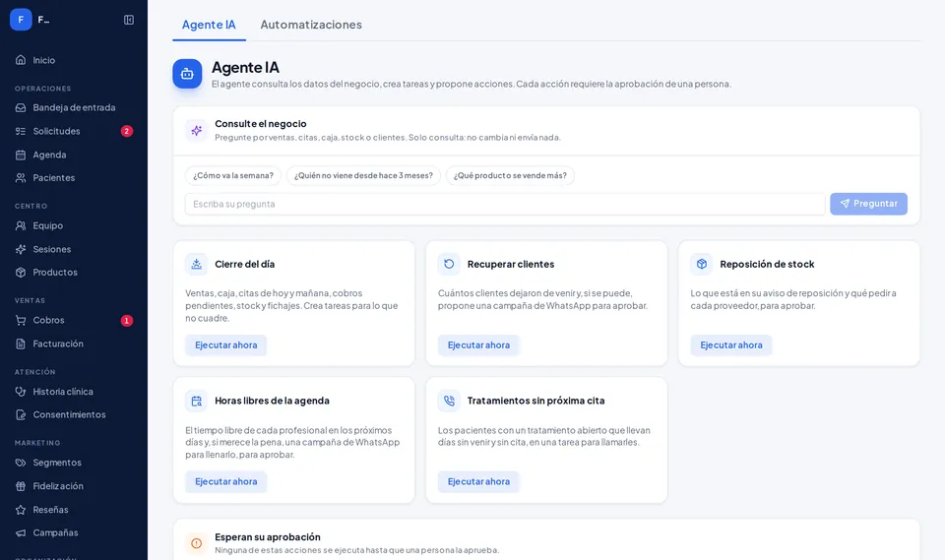945x560 pixels.
Task: Click the Pacientes people icon
Action: coord(21,178)
